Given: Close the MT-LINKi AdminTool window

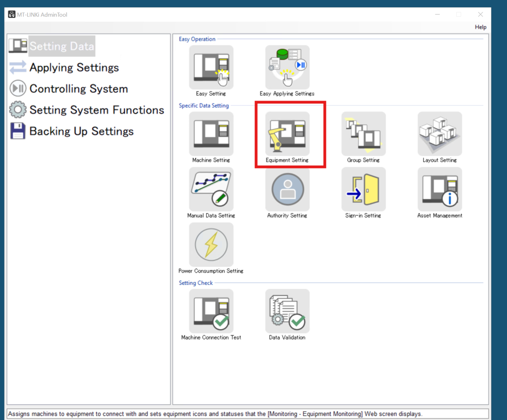Looking at the screenshot, I should point(481,15).
